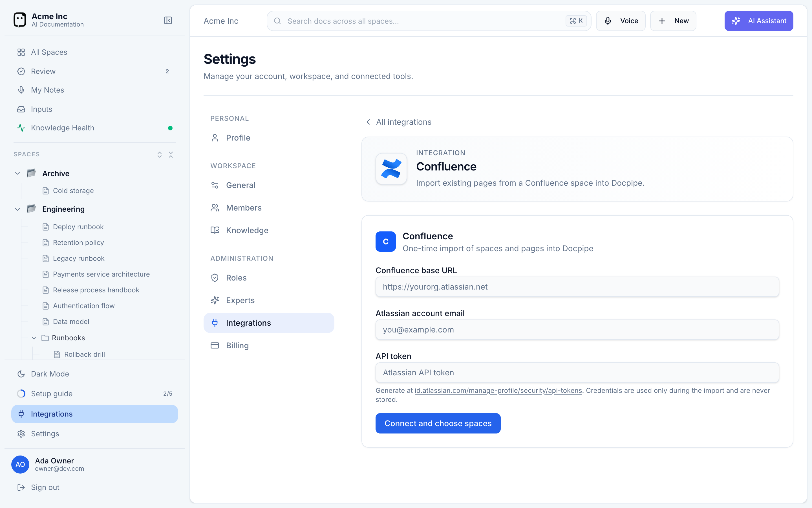The height and width of the screenshot is (508, 812).
Task: Open Inputs inbox icon
Action: [21, 109]
